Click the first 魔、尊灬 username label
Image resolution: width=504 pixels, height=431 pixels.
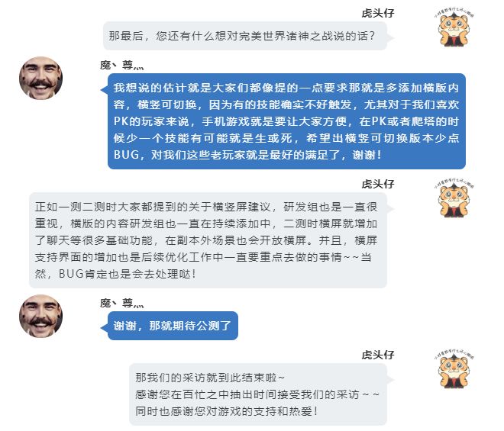coord(122,65)
